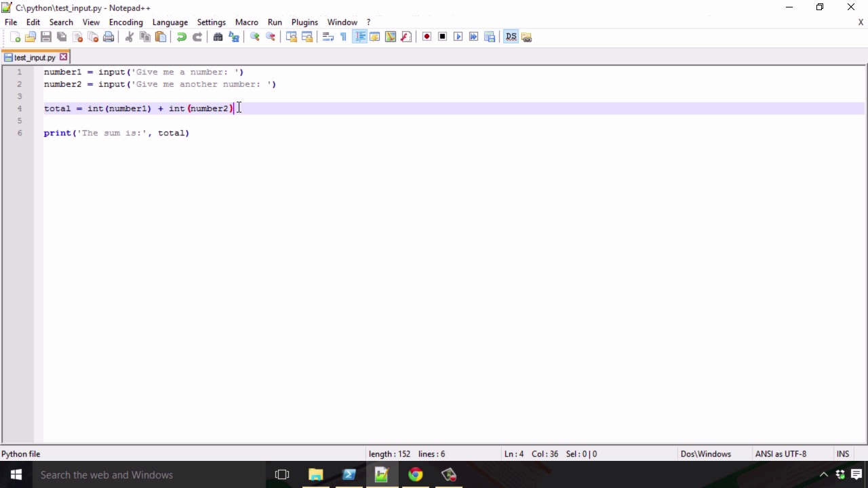This screenshot has height=488, width=868.
Task: Click the 'ANSI as UTF-8' encoding status field
Action: point(781,454)
